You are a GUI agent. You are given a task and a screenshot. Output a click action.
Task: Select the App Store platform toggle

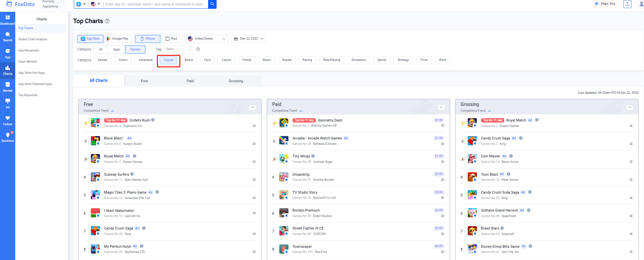(x=90, y=39)
